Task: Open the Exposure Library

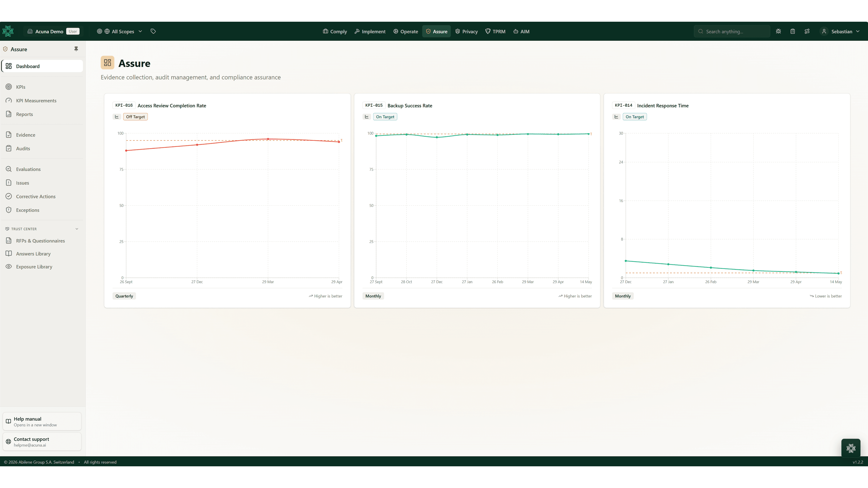Action: tap(42, 267)
